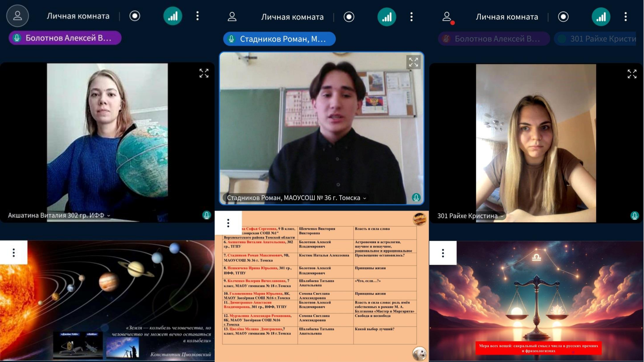The width and height of the screenshot is (644, 362).
Task: Expand Райхе Кристина video to fullscreen
Action: [632, 74]
